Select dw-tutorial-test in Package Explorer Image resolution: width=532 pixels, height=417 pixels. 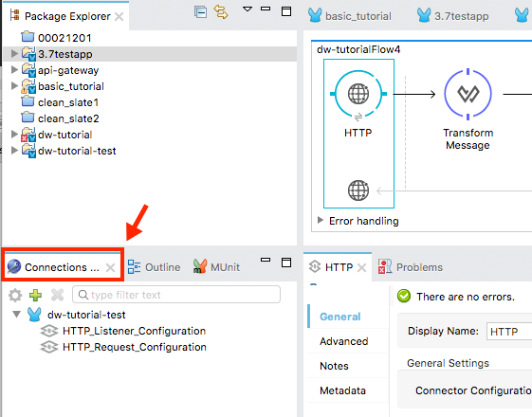(77, 151)
